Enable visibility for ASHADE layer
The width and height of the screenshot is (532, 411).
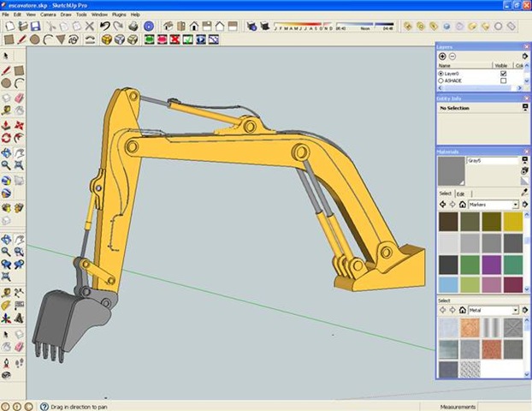[503, 81]
